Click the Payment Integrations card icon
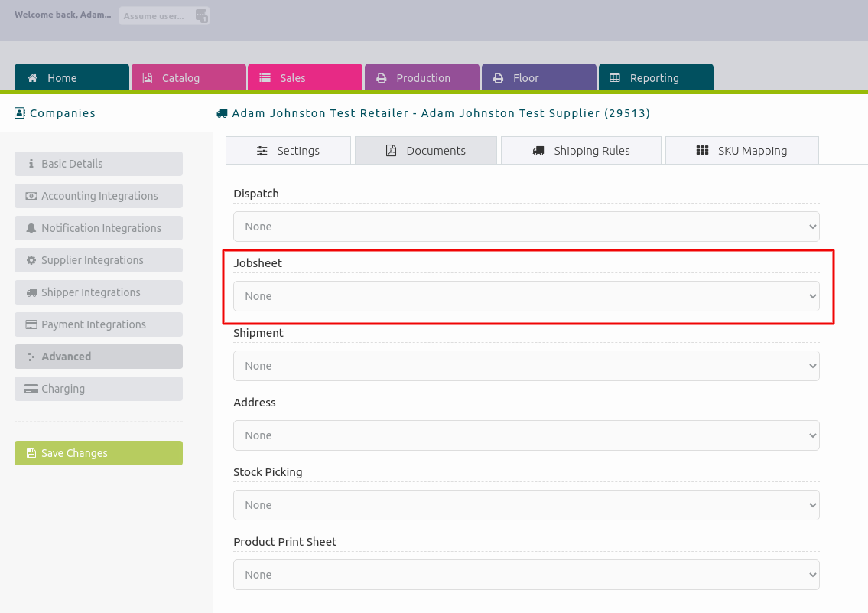Image resolution: width=868 pixels, height=613 pixels. point(31,324)
